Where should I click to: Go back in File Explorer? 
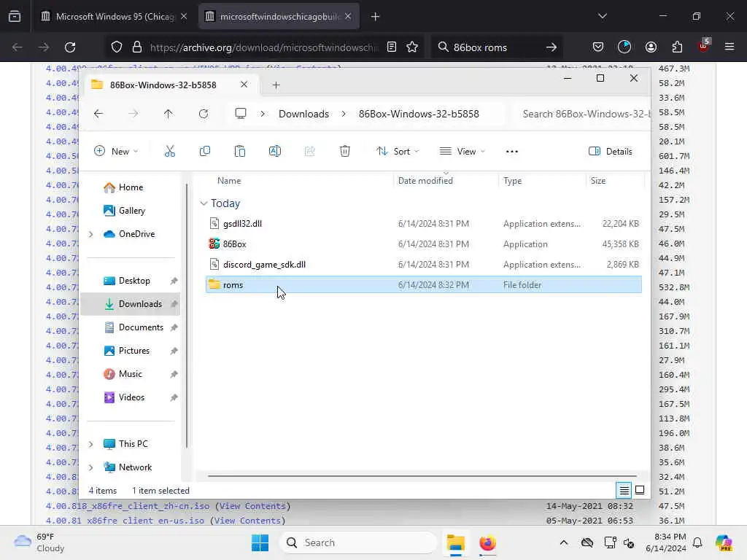point(98,114)
